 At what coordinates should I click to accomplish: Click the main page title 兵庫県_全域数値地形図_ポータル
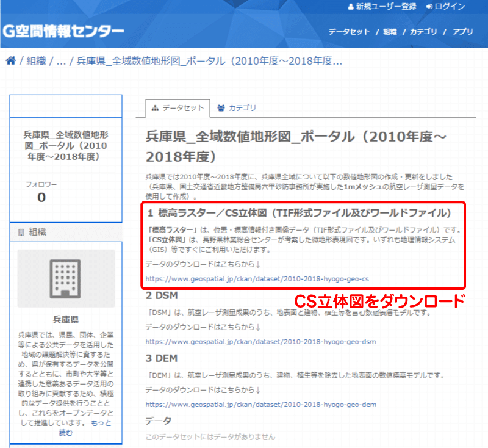coord(296,146)
